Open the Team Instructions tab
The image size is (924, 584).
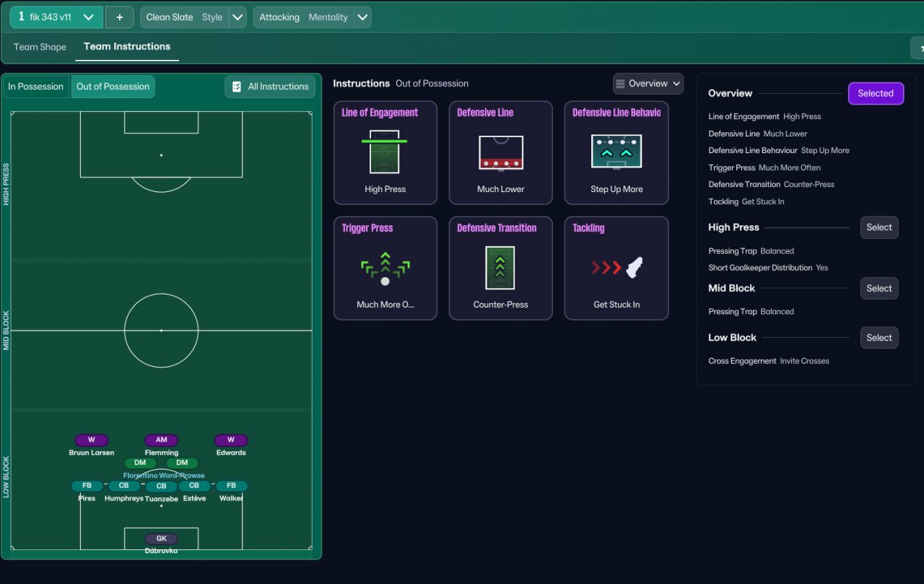[x=127, y=47]
